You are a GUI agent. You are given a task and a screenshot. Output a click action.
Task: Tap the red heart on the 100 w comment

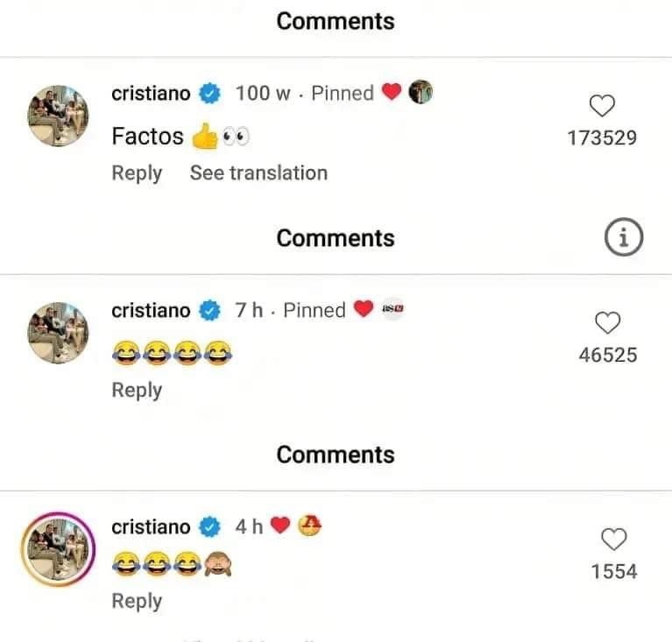tap(392, 93)
